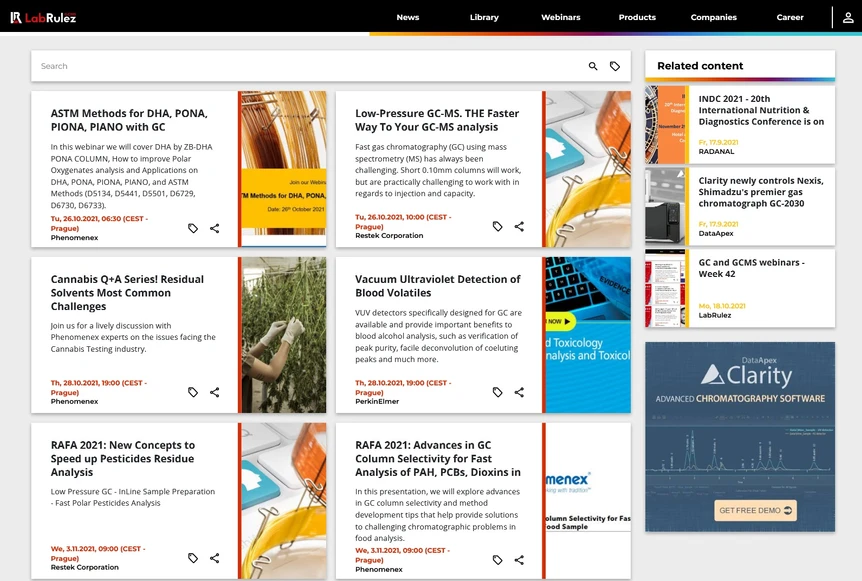Open the Companies menu
Screen dimensions: 862x581
(x=714, y=18)
